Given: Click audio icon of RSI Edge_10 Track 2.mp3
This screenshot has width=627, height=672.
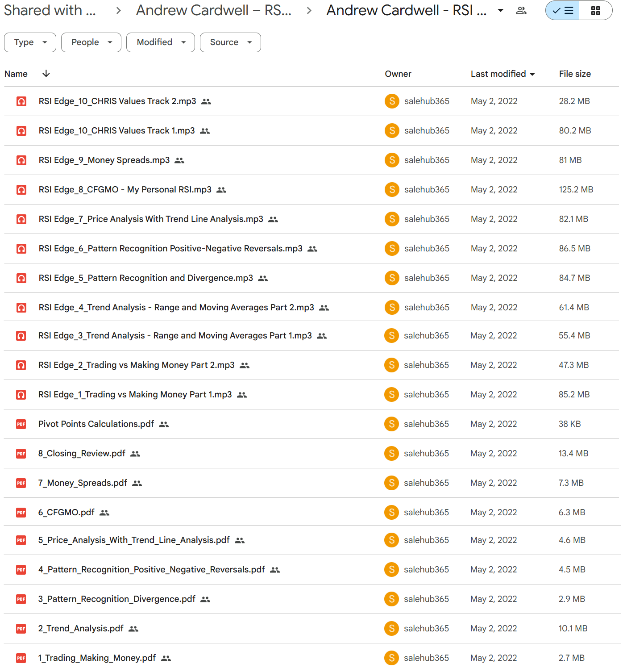Looking at the screenshot, I should pyautogui.click(x=21, y=101).
